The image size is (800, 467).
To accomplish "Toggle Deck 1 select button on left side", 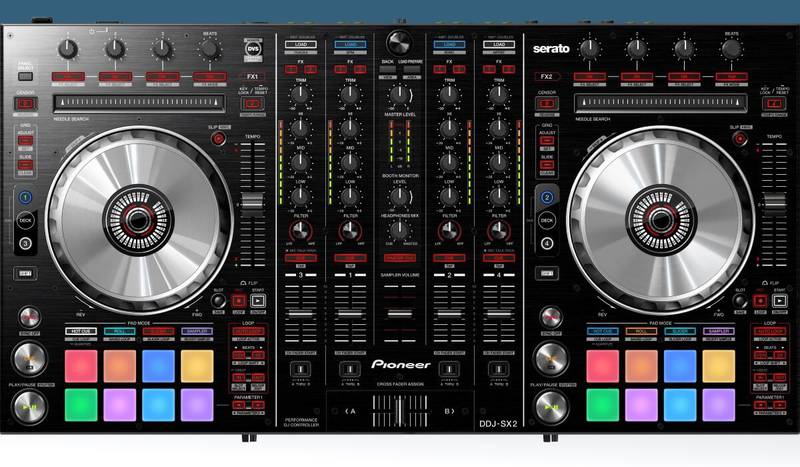I will coord(25,198).
